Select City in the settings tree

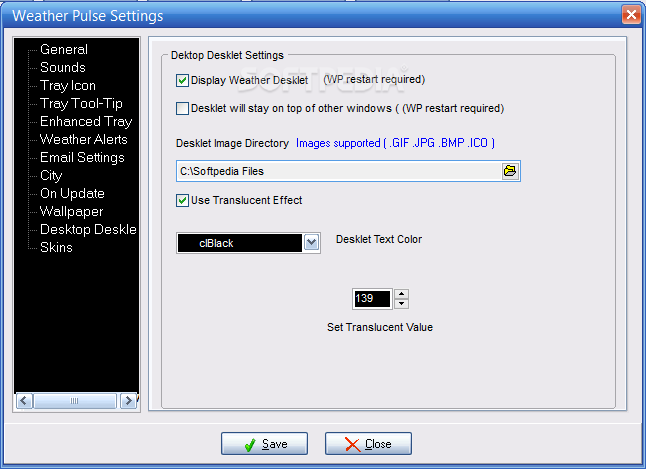pyautogui.click(x=51, y=176)
